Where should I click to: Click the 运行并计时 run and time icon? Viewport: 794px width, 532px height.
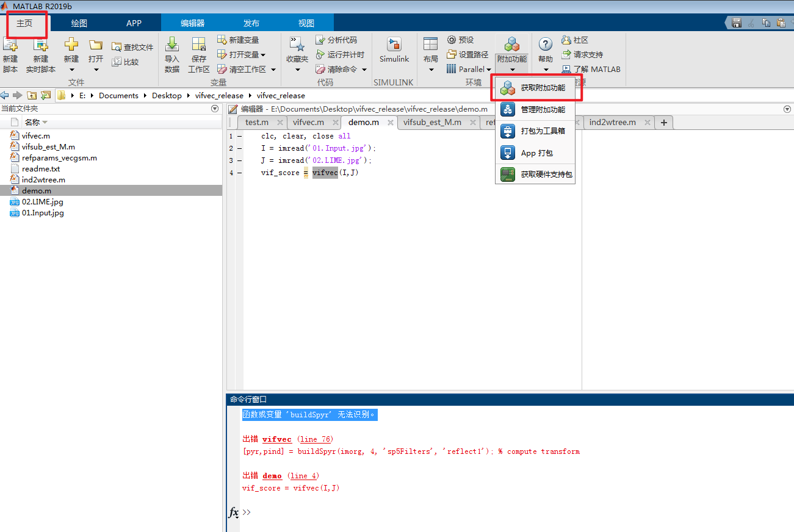pos(320,54)
